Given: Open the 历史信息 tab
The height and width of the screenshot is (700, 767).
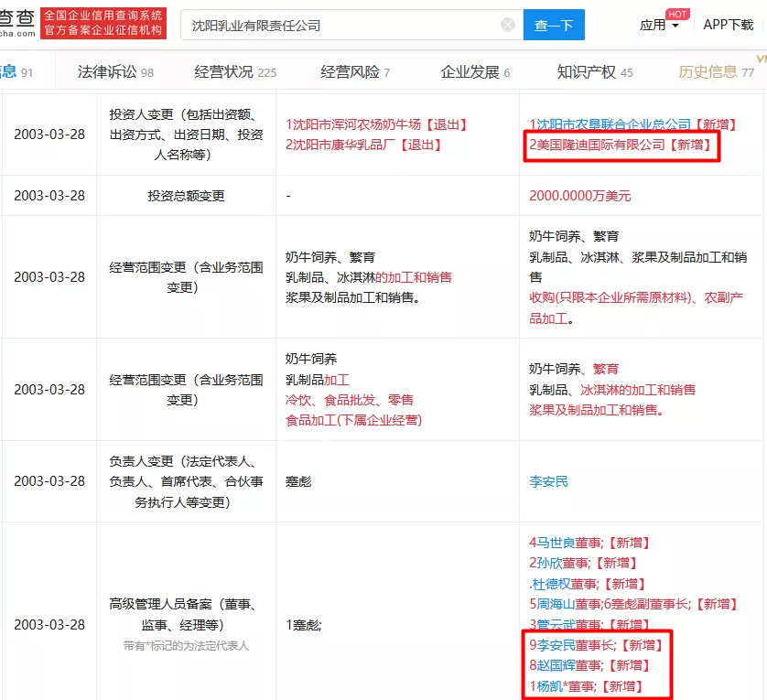Looking at the screenshot, I should coord(715,72).
